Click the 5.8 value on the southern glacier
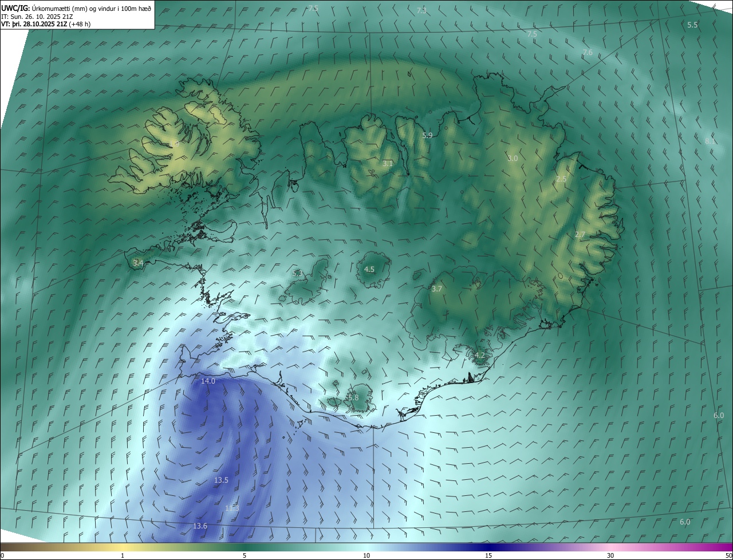 353,398
